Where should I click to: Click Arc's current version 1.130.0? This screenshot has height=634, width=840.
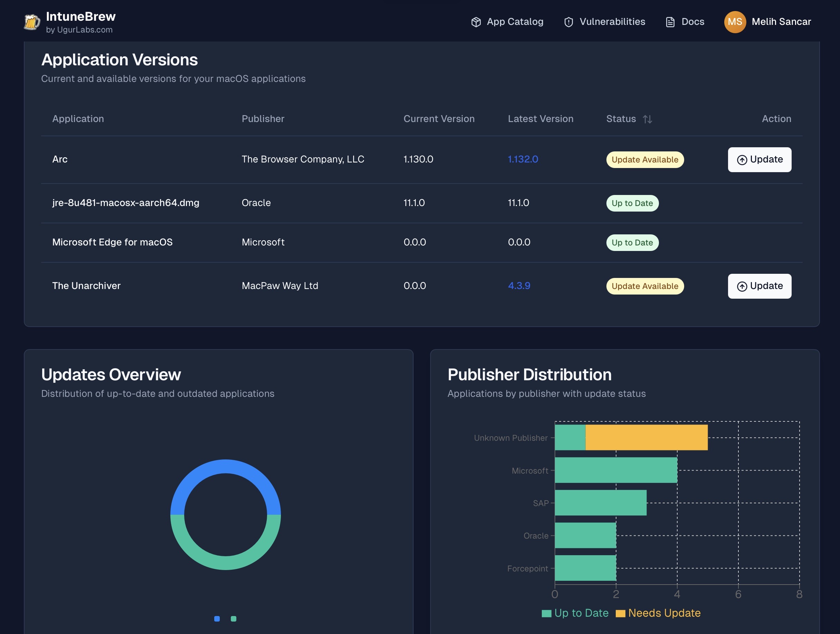418,159
